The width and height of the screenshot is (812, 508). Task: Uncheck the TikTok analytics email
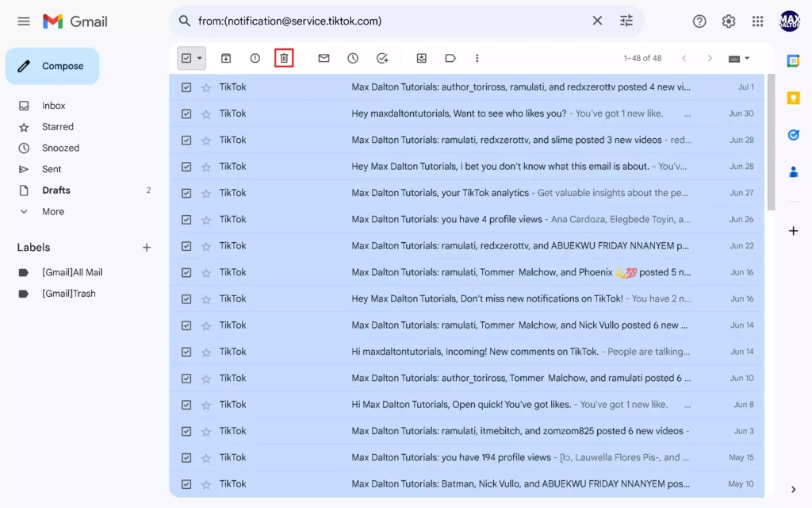point(186,194)
